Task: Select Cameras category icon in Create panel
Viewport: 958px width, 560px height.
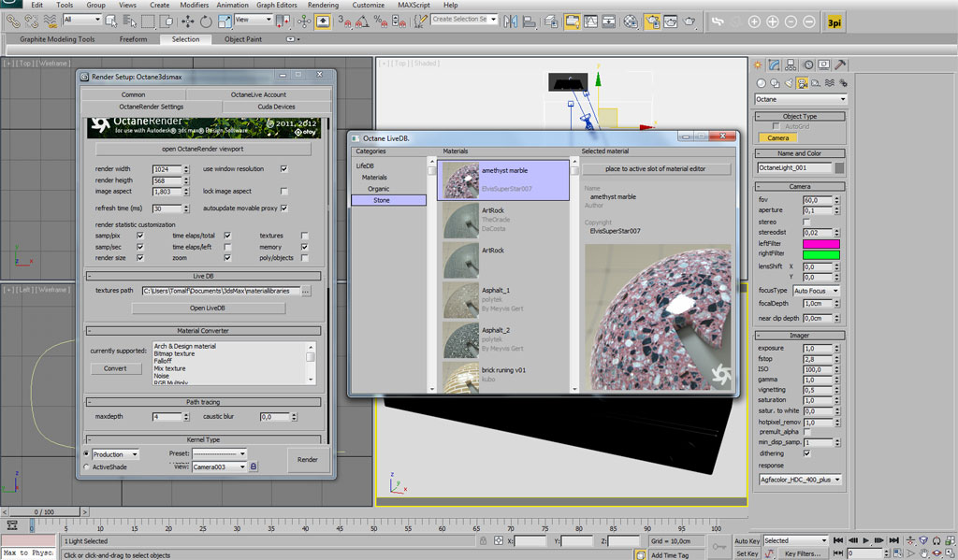Action: (x=802, y=83)
